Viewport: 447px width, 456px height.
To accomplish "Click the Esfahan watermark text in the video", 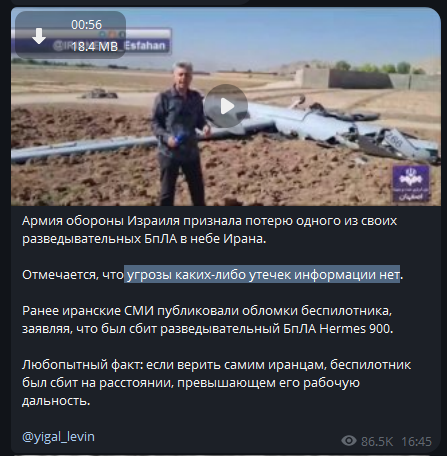I will [x=145, y=46].
